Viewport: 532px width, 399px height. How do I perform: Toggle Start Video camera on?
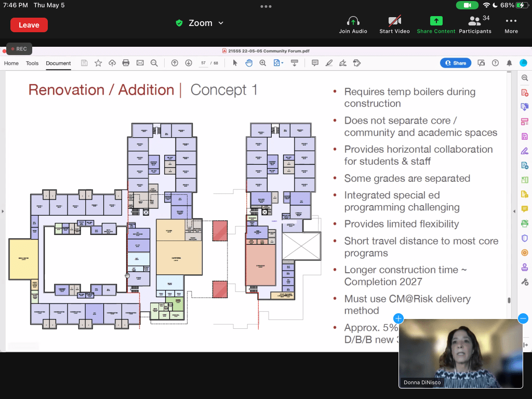tap(394, 24)
